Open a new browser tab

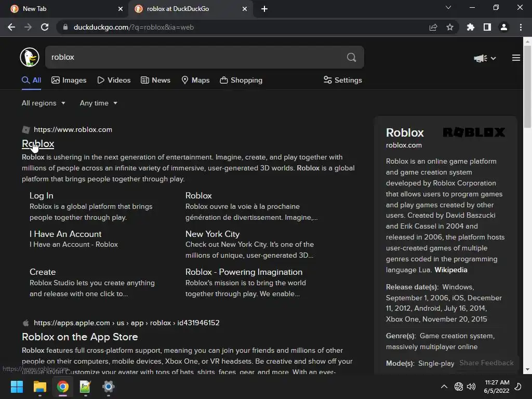(264, 9)
